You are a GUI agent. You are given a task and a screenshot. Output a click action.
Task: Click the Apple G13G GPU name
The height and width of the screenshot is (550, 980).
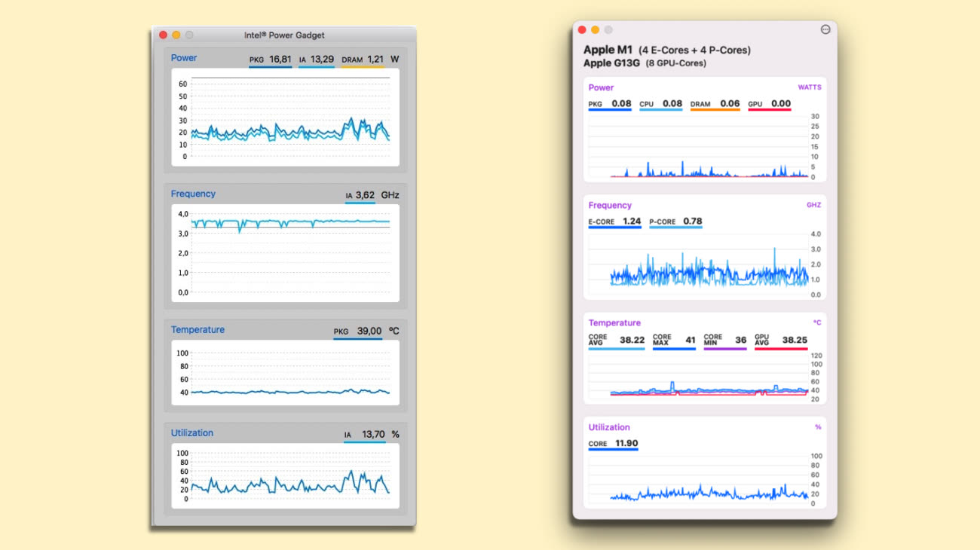click(611, 63)
